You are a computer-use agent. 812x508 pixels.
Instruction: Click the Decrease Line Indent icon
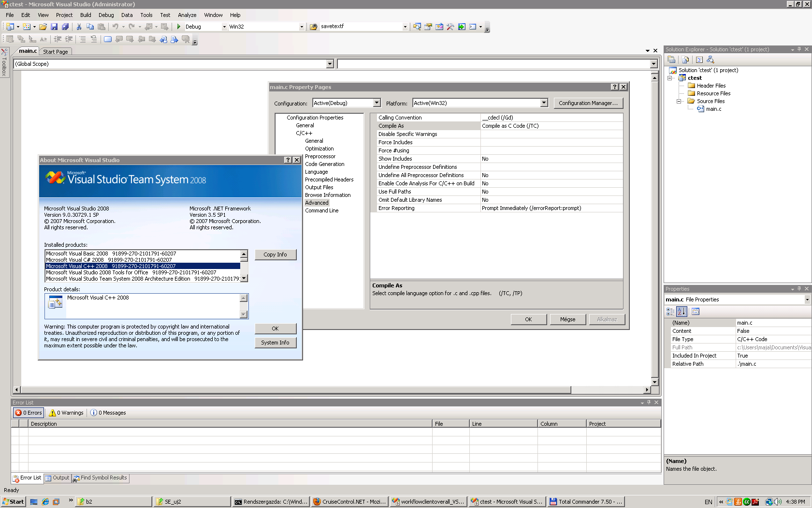point(58,39)
